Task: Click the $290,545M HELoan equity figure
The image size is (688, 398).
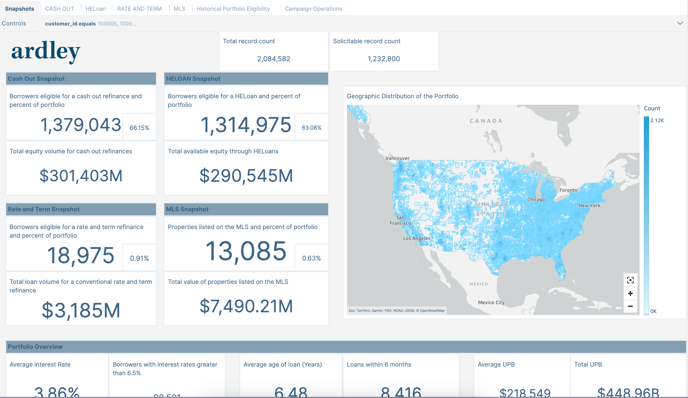Action: click(246, 176)
